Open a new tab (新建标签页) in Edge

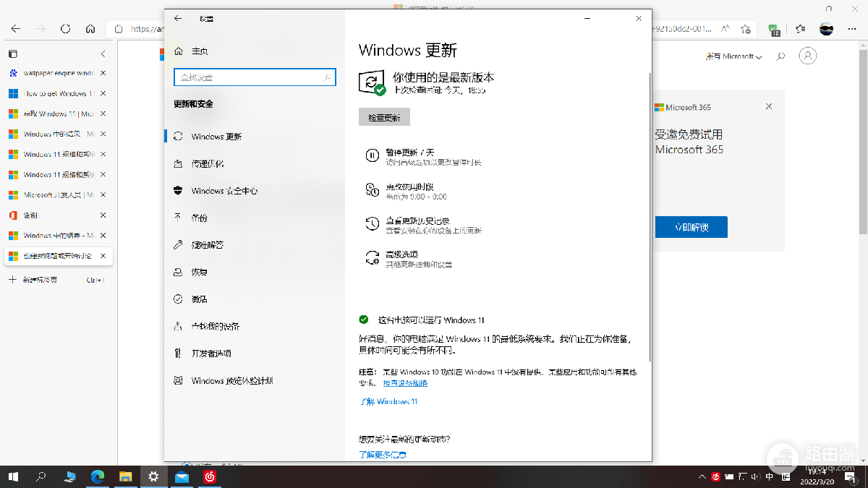click(58, 280)
